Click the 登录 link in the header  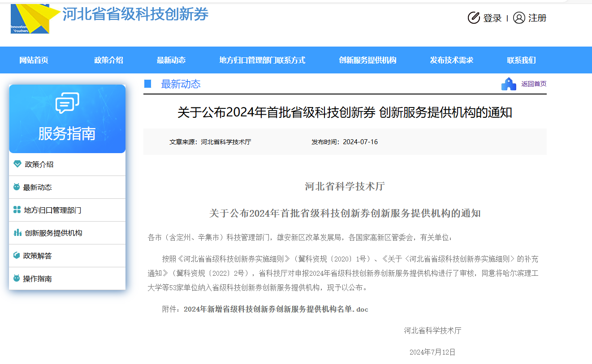tap(492, 18)
